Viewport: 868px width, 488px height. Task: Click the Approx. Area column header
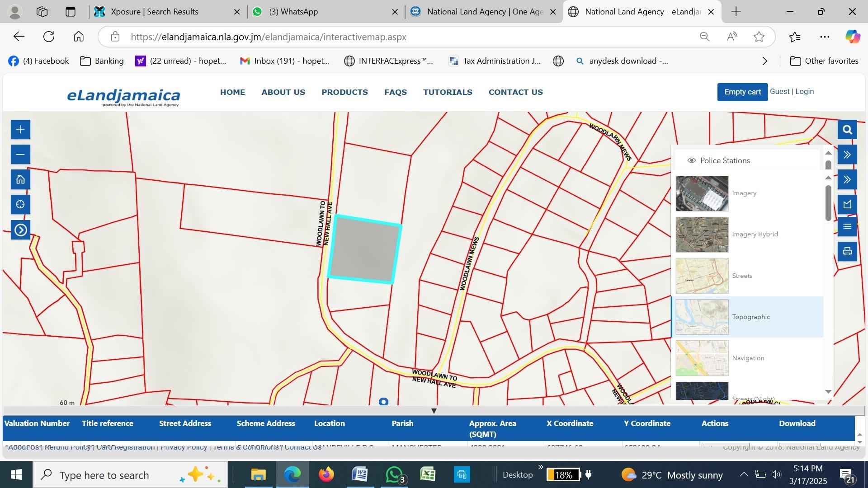click(492, 429)
